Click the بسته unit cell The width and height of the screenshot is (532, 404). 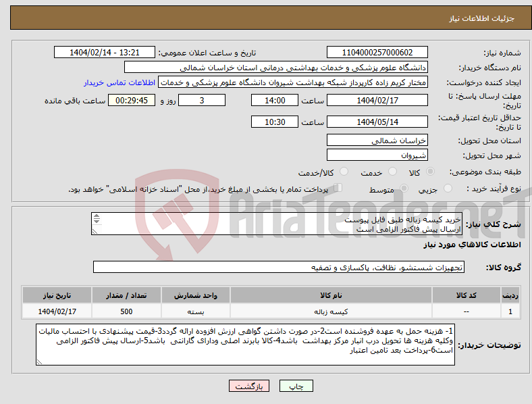point(196,311)
